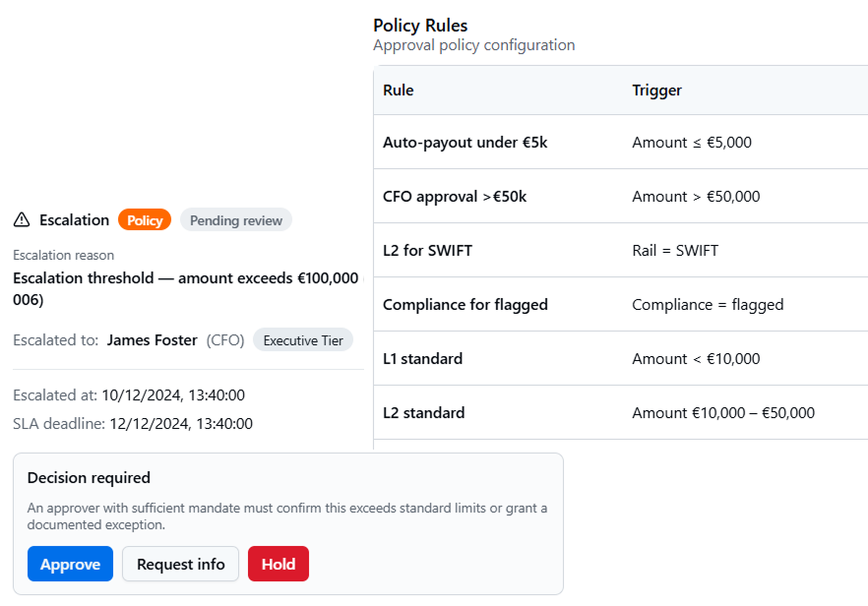Click the Approve button
This screenshot has width=868, height=606.
pos(70,564)
